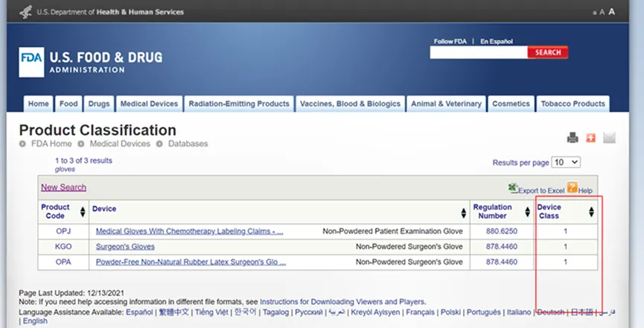Click the New Search link
Image resolution: width=644 pixels, height=328 pixels.
coord(64,187)
